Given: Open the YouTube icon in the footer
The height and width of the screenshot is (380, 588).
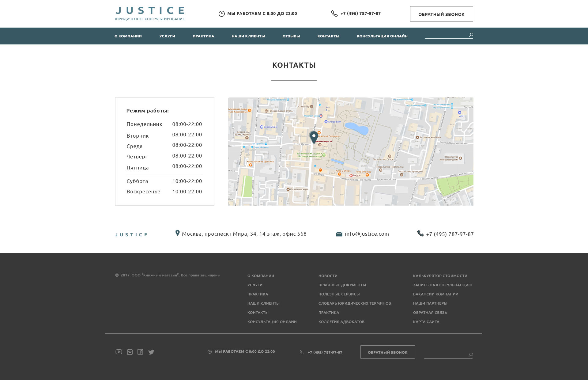Looking at the screenshot, I should (119, 352).
